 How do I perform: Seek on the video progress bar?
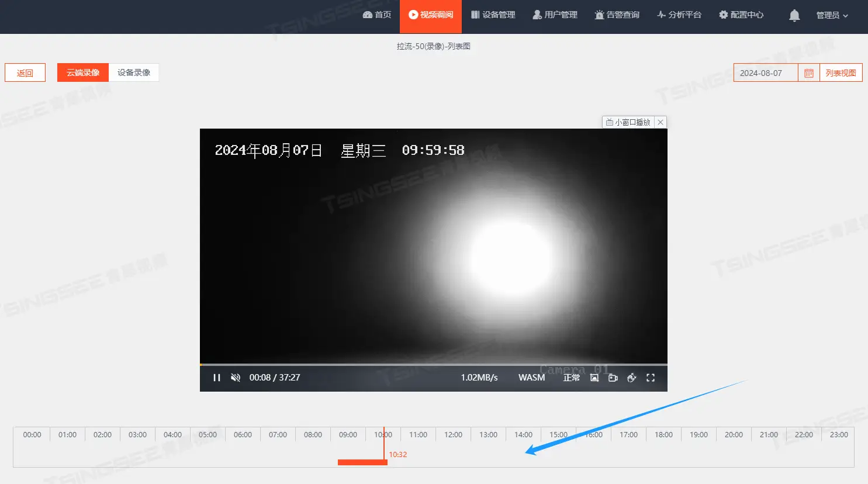434,365
